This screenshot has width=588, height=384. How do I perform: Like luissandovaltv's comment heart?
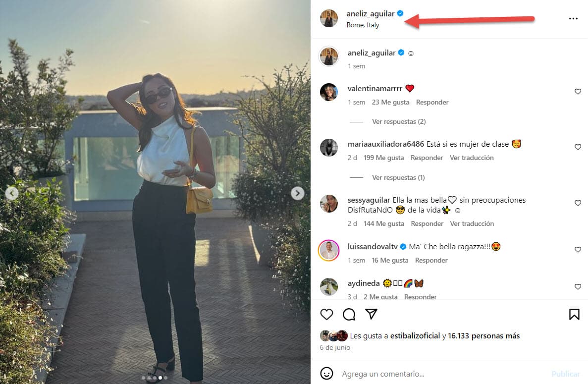pyautogui.click(x=578, y=250)
